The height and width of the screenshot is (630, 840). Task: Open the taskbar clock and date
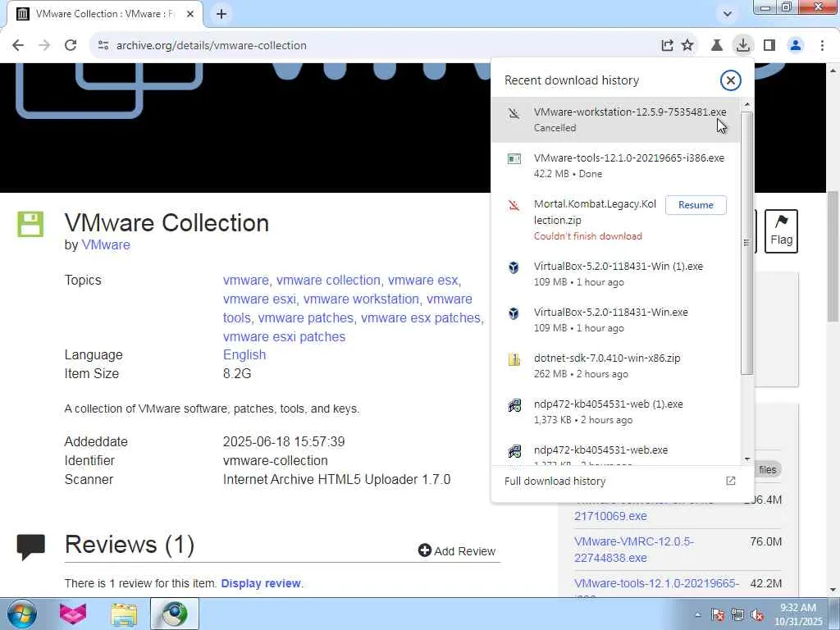tap(798, 614)
